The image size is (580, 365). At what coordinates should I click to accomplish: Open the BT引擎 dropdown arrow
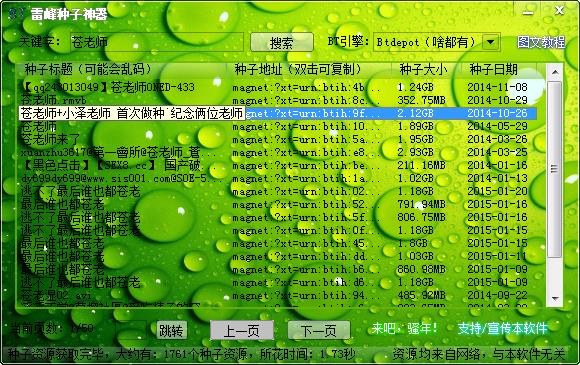coord(491,42)
